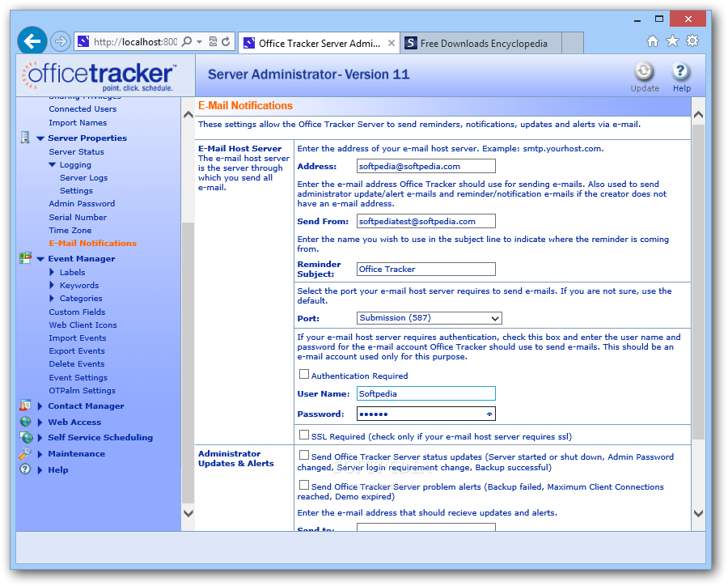Expand the Contact Manager section
Viewport: 728px width, 586px height.
tap(40, 406)
